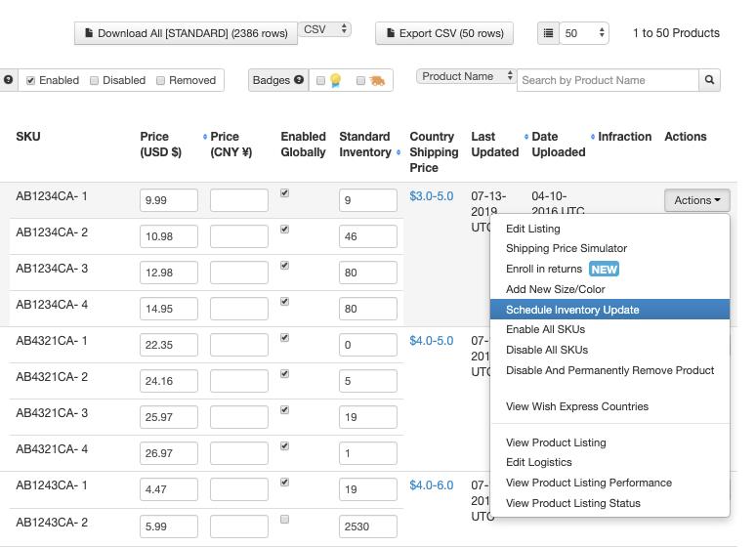Click sort arrows icon beside Date Uploaded
756x547 pixels.
526,137
